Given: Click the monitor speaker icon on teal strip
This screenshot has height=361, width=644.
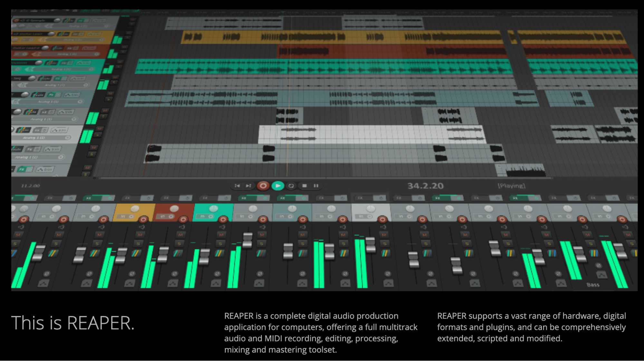Looking at the screenshot, I should click(x=222, y=227).
